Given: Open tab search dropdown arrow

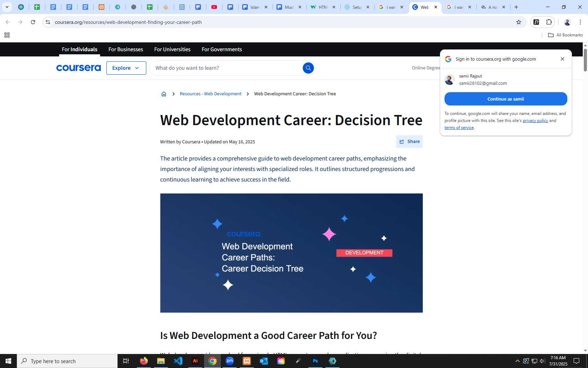Looking at the screenshot, I should pyautogui.click(x=7, y=7).
